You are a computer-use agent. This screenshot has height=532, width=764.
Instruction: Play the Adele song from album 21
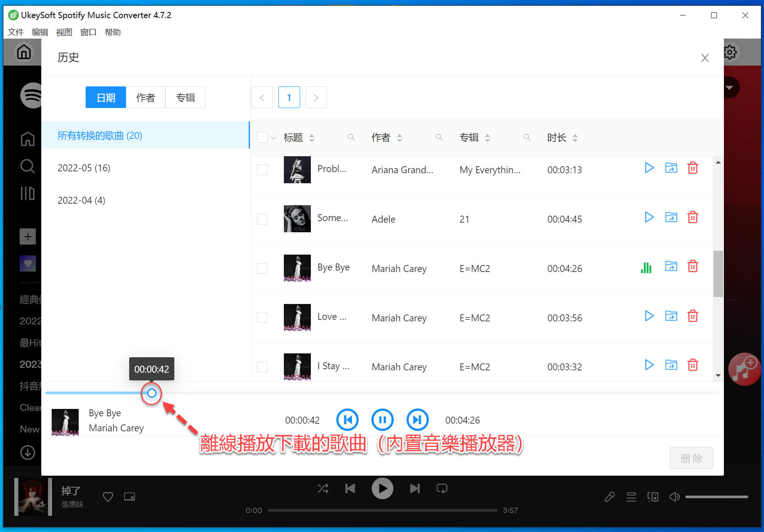[649, 217]
